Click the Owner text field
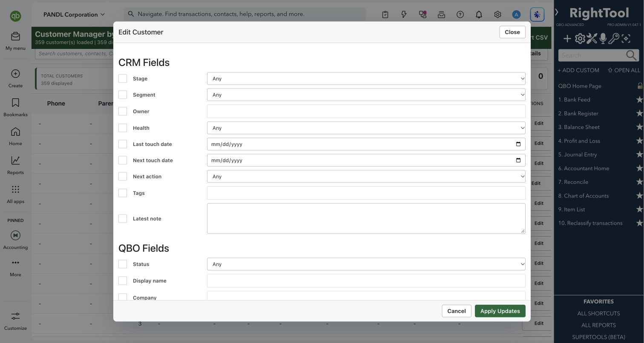Image resolution: width=644 pixels, height=343 pixels. pos(366,111)
